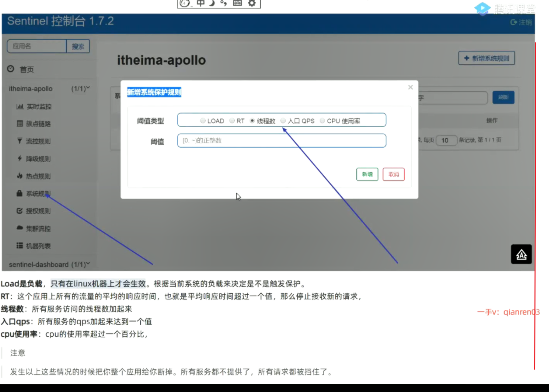Open 流控规则 menu item
Screen dimensions: 549x392
(x=38, y=141)
